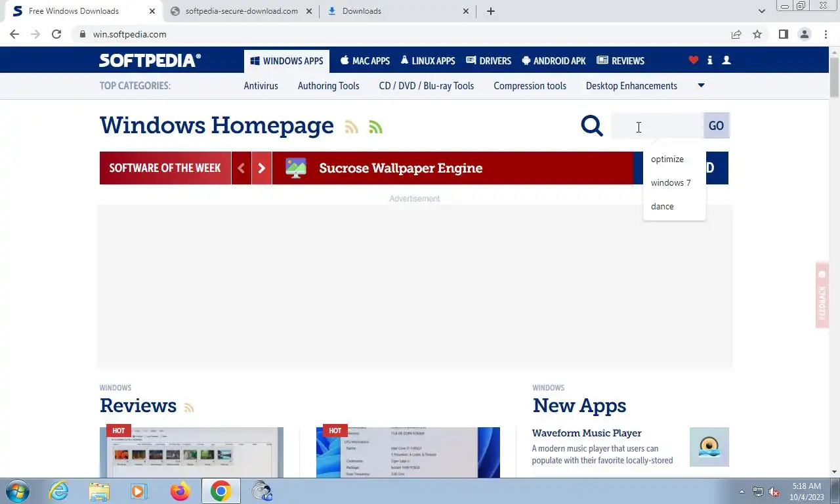Close the softpedia-secure-download.com tab
The height and width of the screenshot is (504, 840).
pyautogui.click(x=309, y=11)
